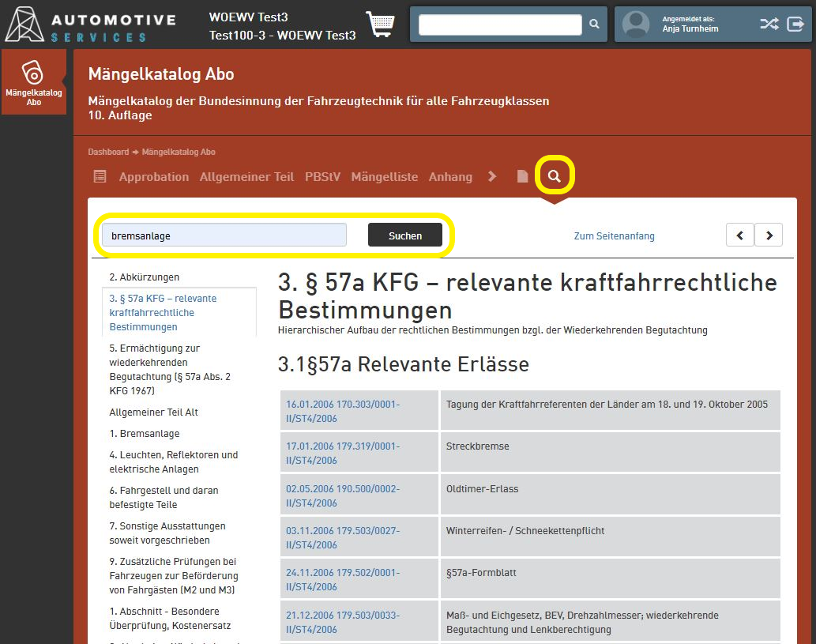Screen dimensions: 816x644
Task: Click the magnifier icon in header search
Action: [594, 24]
